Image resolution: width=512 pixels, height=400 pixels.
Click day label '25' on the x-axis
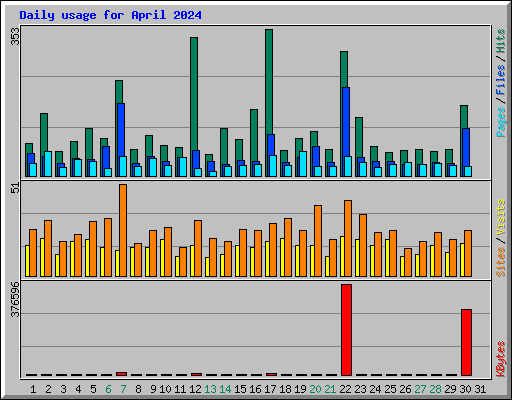[390, 389]
